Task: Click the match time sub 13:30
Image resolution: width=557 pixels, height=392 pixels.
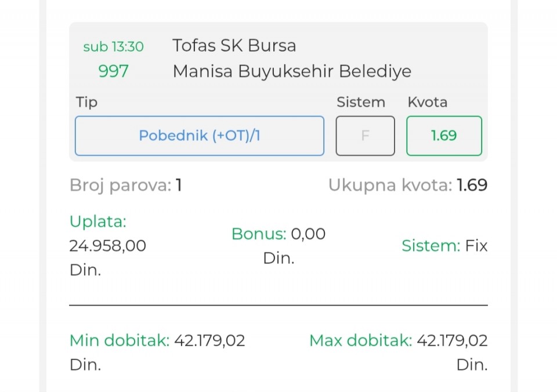Action: (x=113, y=46)
